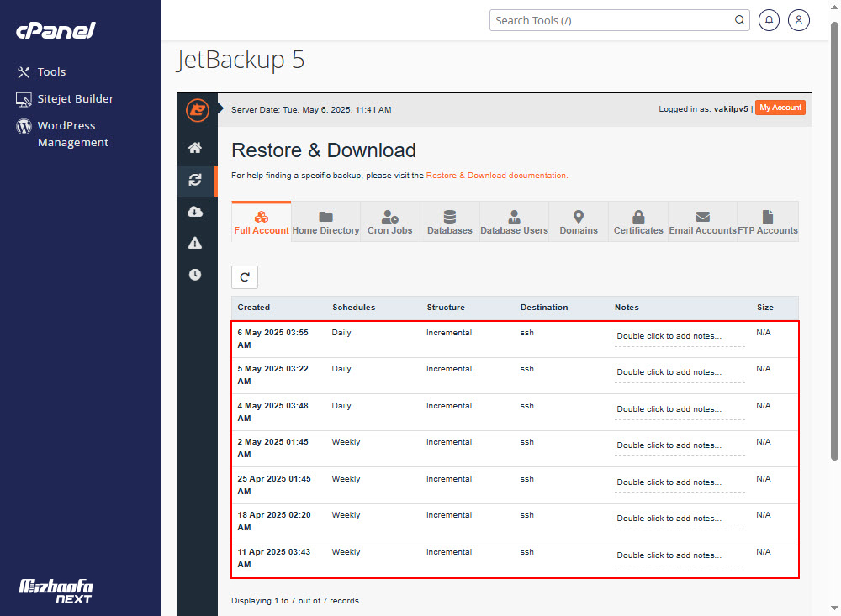Viewport: 841px width, 616px height.
Task: Click Daily schedule of 6 May row
Action: 341,333
